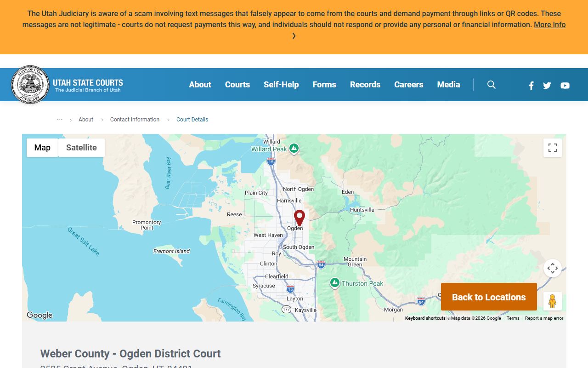Click the Eden map label
588x368 pixels.
click(x=348, y=192)
